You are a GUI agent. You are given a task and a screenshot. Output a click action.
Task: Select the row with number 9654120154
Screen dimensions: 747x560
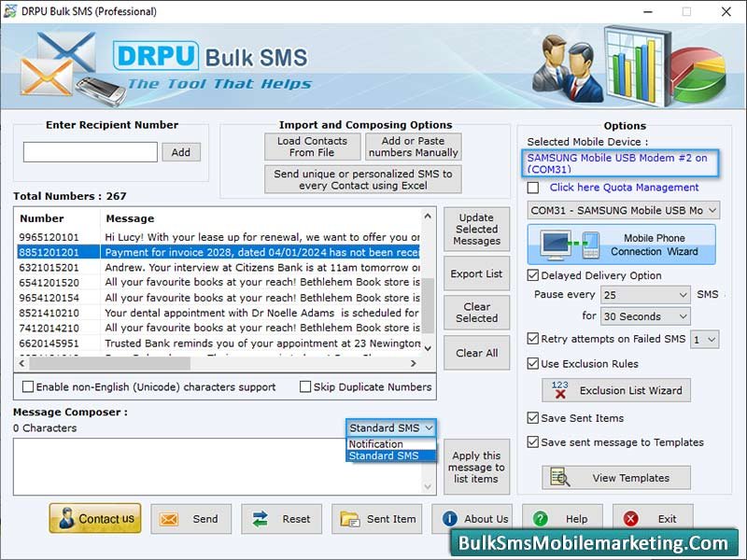219,298
